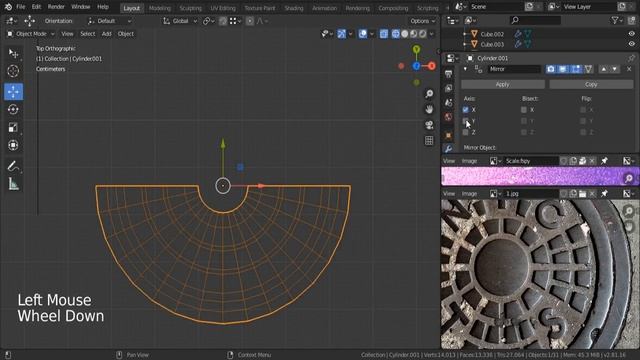
Task: Remove the Mirror modifier with X
Action: coord(629,69)
